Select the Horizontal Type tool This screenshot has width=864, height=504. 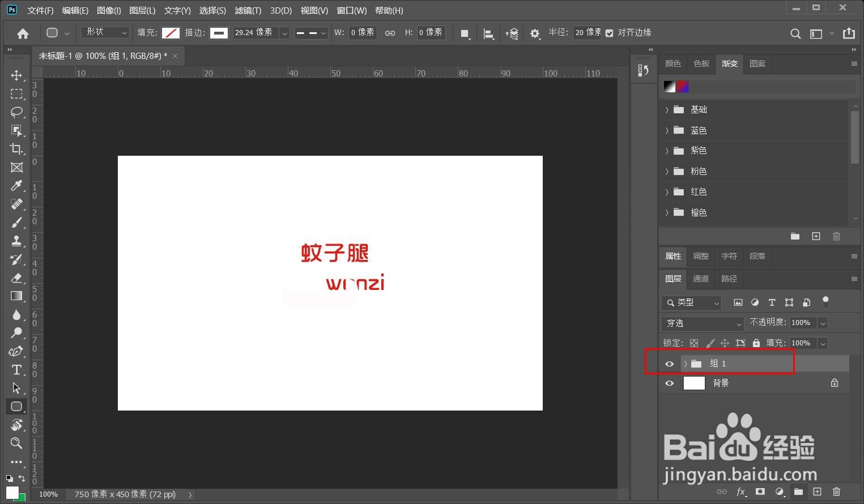[x=16, y=370]
